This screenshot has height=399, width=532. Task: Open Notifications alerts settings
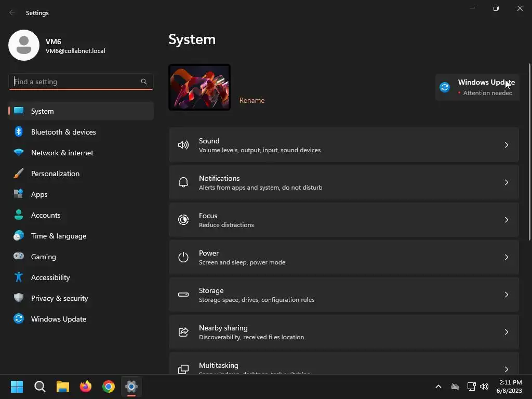344,182
